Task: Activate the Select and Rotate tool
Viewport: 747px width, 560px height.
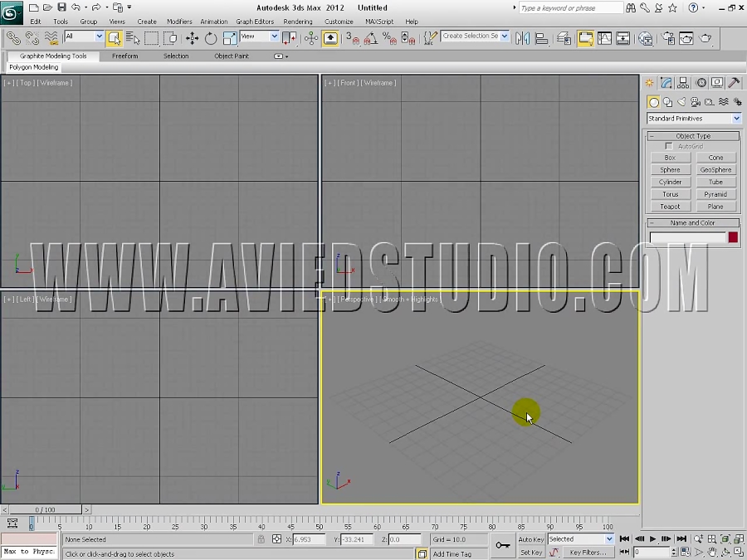Action: [x=212, y=38]
